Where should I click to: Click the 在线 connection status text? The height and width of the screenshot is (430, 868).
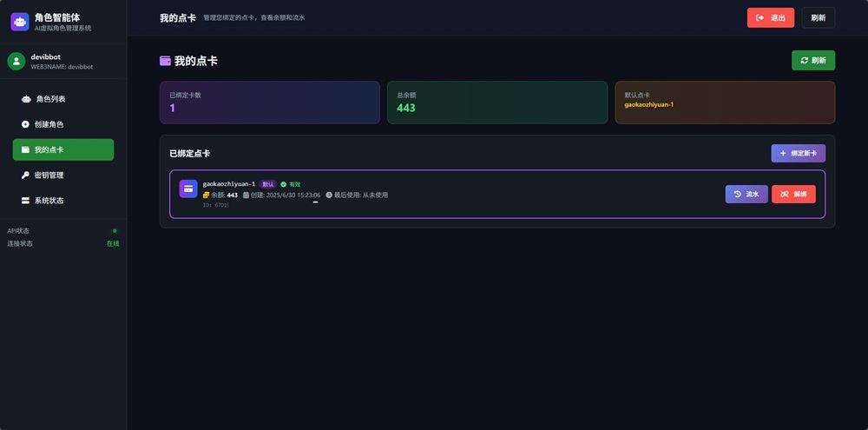point(113,243)
